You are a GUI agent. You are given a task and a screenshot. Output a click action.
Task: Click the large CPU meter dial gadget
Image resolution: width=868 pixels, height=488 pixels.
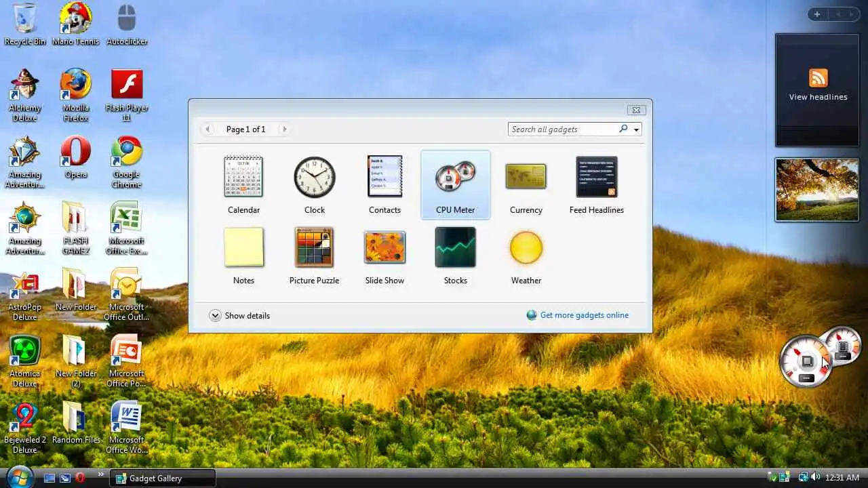(x=806, y=362)
